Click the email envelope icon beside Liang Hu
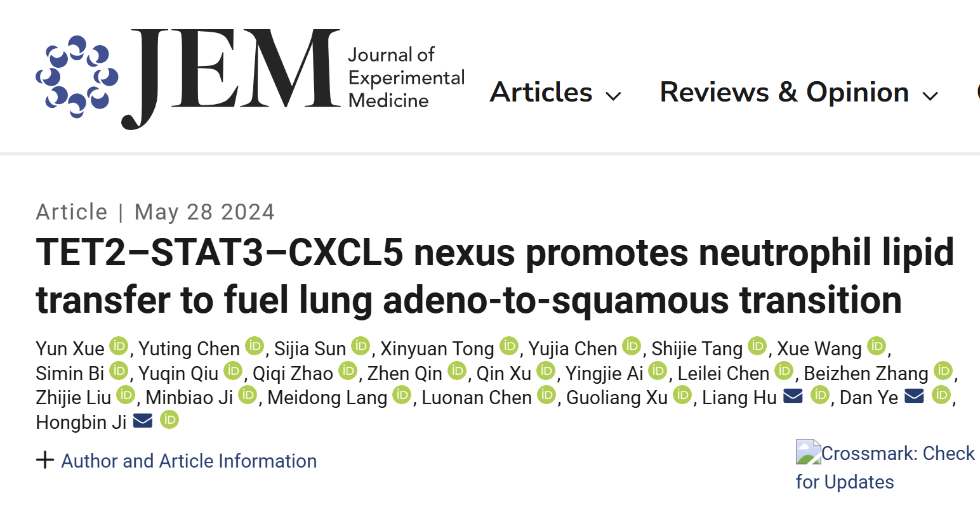This screenshot has height=505, width=980. click(792, 395)
